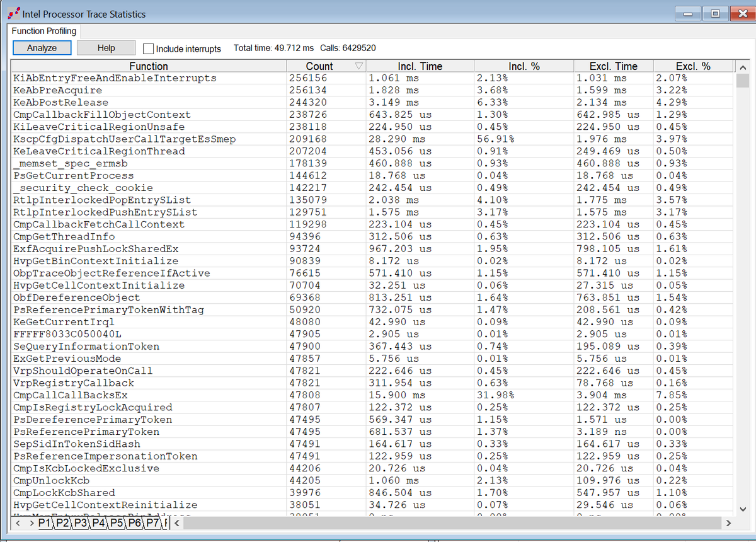This screenshot has width=756, height=542.
Task: Maximize the Trace Statistics window
Action: (716, 13)
